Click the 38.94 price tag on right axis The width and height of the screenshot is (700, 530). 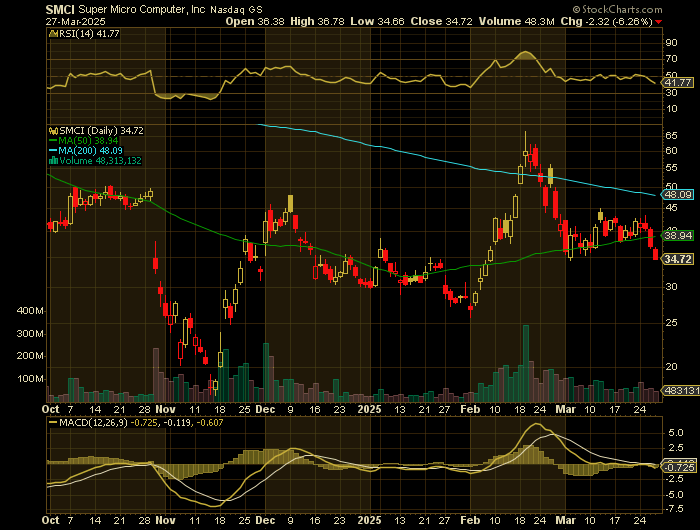point(678,235)
